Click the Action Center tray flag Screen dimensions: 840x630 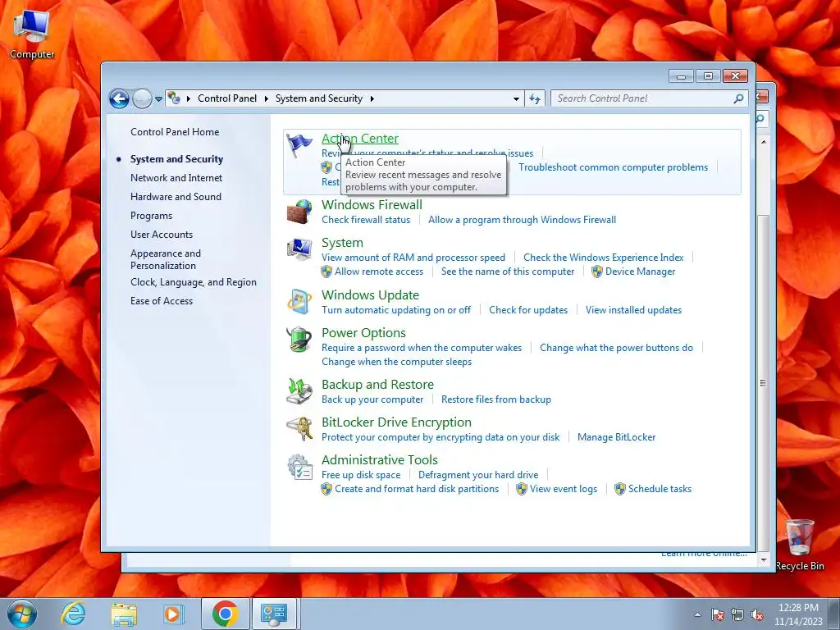(717, 614)
